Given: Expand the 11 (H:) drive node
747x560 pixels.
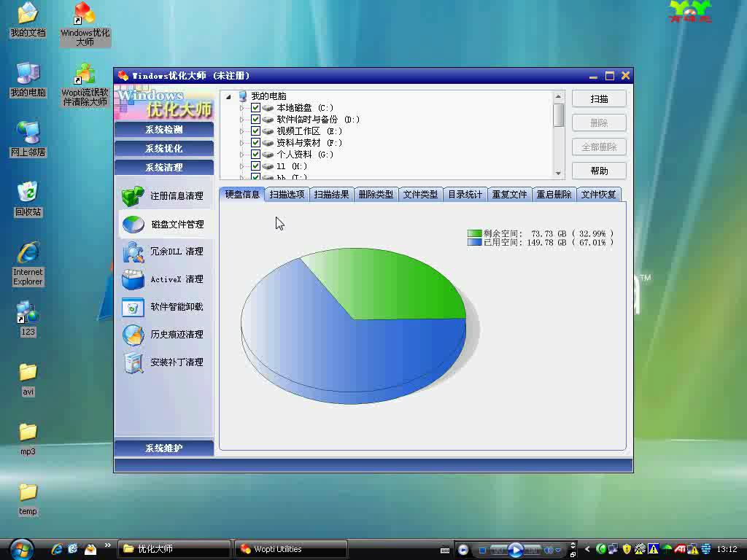Looking at the screenshot, I should click(241, 166).
